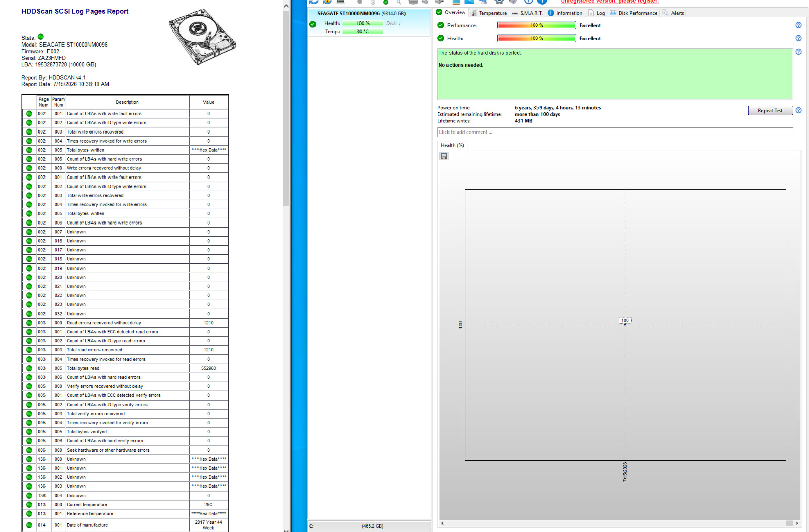The image size is (809, 532).
Task: Switch to the Log tab
Action: point(596,13)
